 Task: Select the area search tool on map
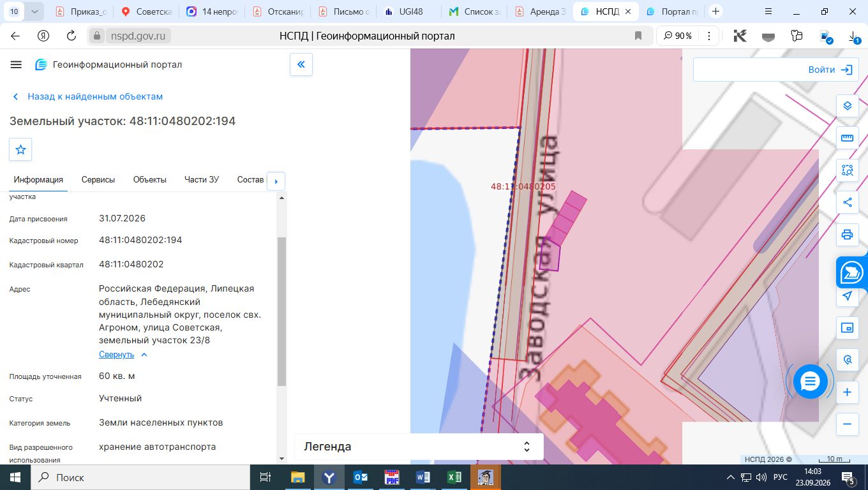[x=848, y=170]
